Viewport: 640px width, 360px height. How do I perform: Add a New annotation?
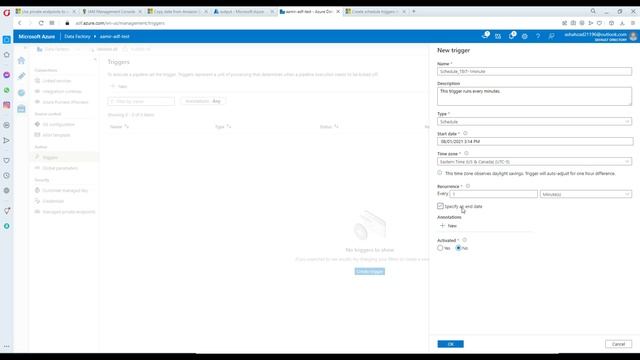click(x=448, y=226)
